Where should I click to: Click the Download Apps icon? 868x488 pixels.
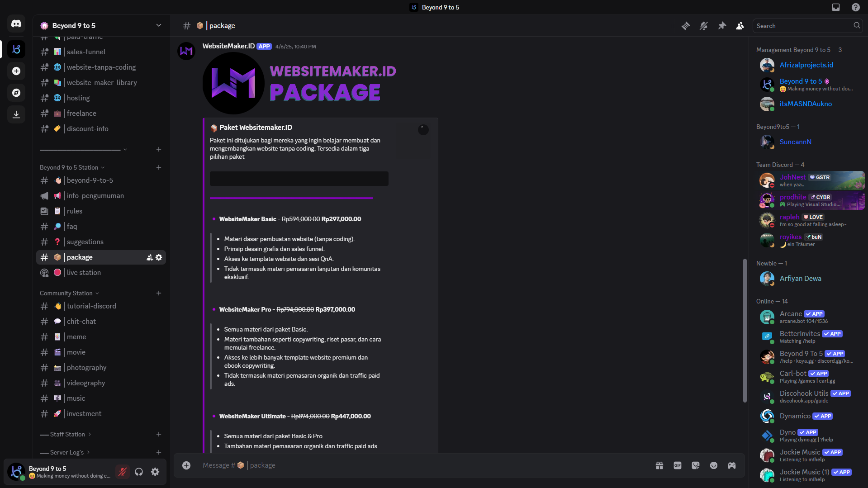point(16,114)
